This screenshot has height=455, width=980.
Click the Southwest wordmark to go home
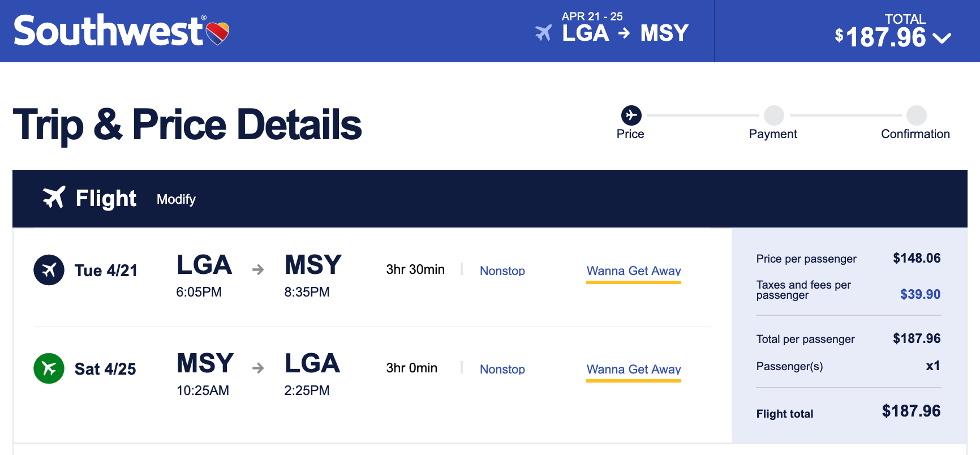click(108, 31)
